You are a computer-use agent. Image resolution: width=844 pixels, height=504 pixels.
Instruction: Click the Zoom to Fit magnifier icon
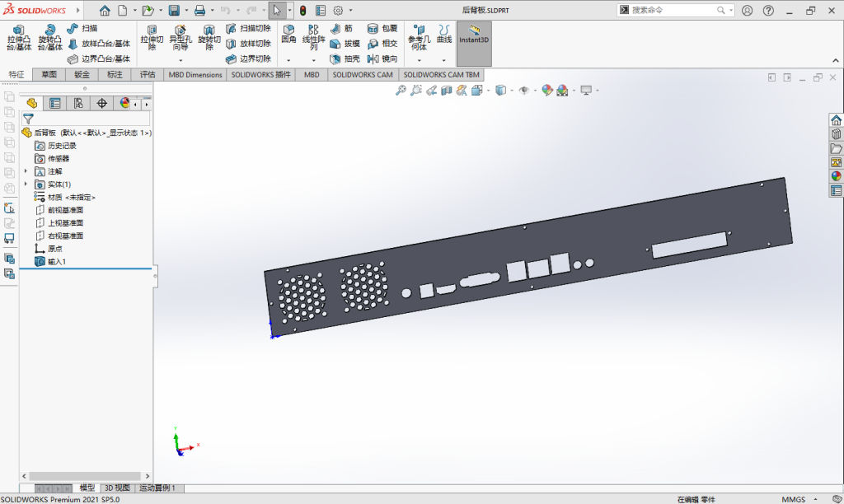coord(401,90)
